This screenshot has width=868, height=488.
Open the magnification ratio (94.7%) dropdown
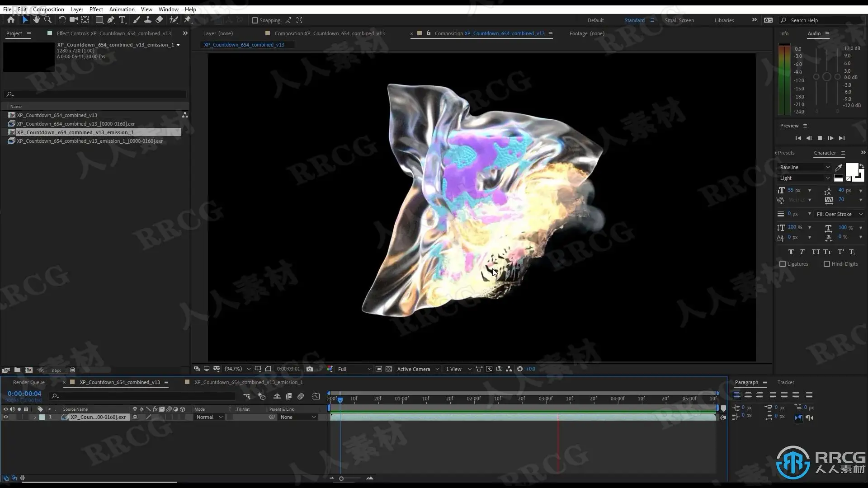point(237,369)
